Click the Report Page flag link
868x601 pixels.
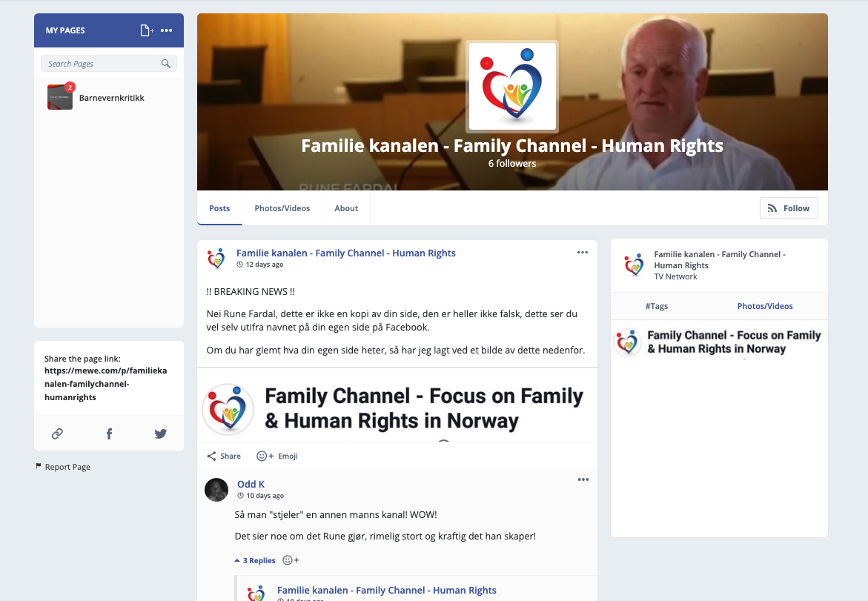62,467
